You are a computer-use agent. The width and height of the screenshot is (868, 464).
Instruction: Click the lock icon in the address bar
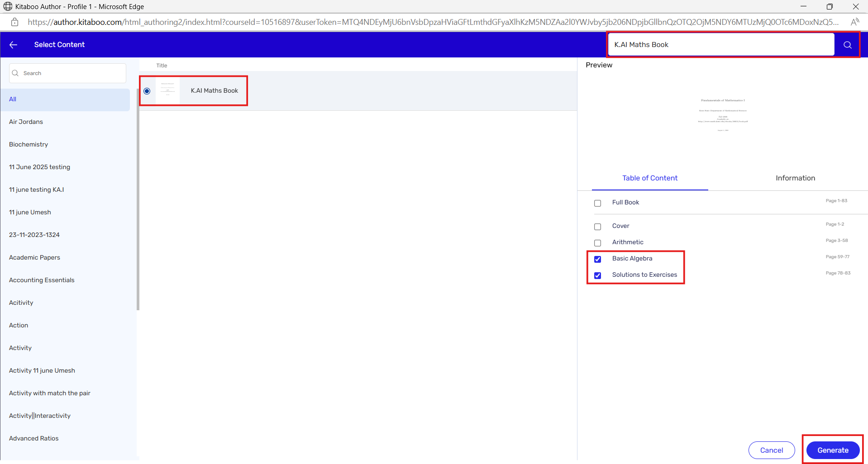[x=14, y=22]
